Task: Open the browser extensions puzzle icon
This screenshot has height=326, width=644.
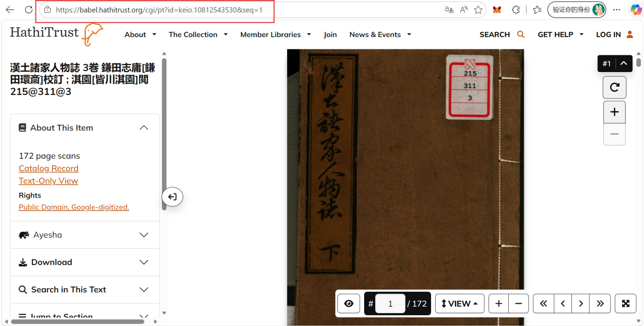Action: [x=516, y=10]
